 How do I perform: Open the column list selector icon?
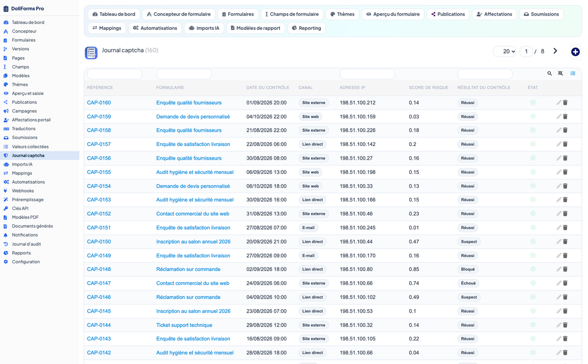pyautogui.click(x=573, y=73)
